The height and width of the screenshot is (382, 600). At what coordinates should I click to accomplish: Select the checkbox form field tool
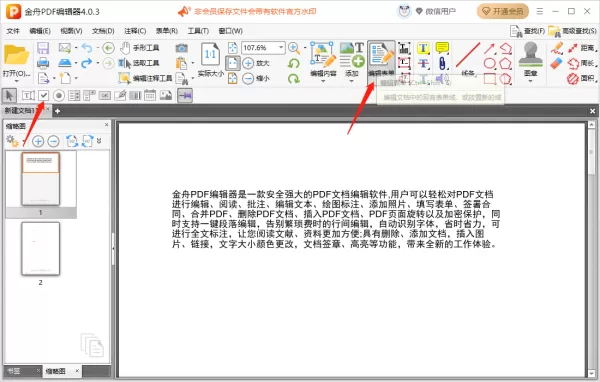point(44,95)
